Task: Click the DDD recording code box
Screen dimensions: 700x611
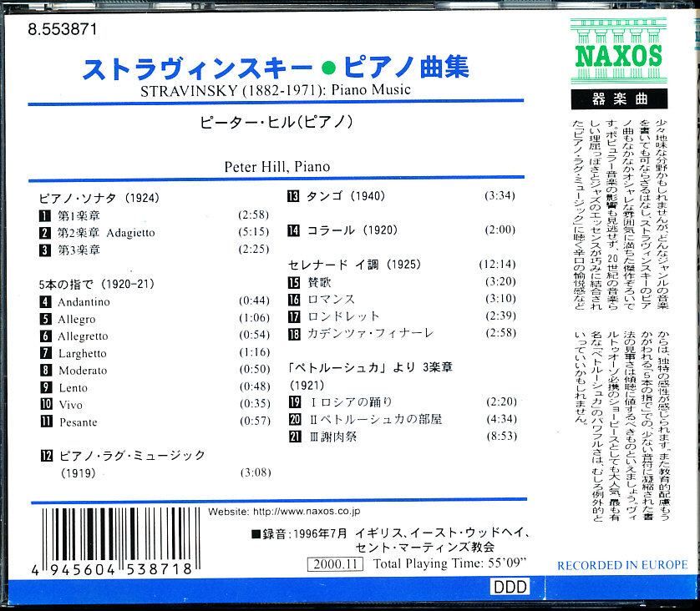Action: pyautogui.click(x=510, y=587)
